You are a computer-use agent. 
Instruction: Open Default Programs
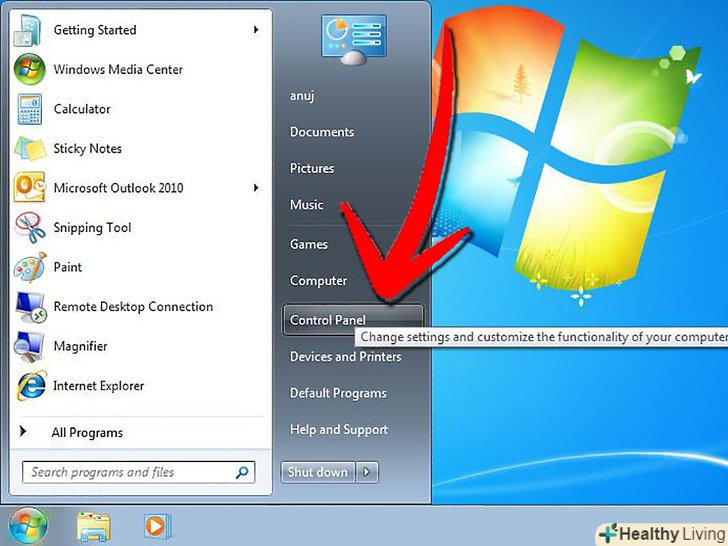tap(338, 393)
